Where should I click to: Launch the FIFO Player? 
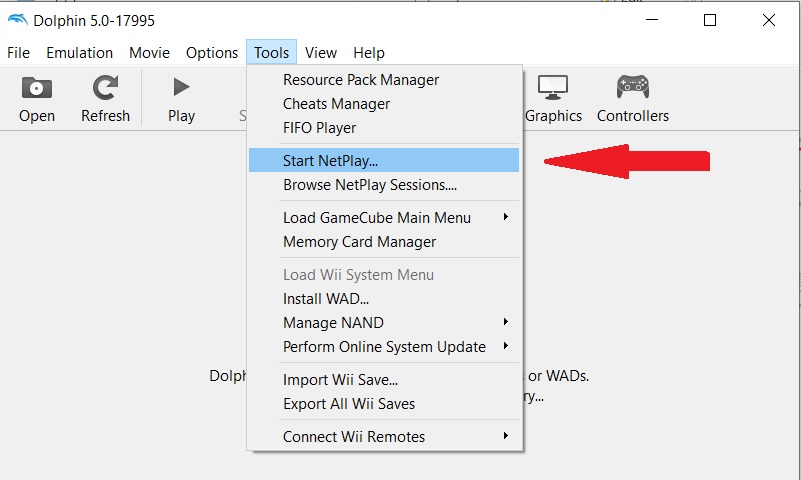[319, 128]
